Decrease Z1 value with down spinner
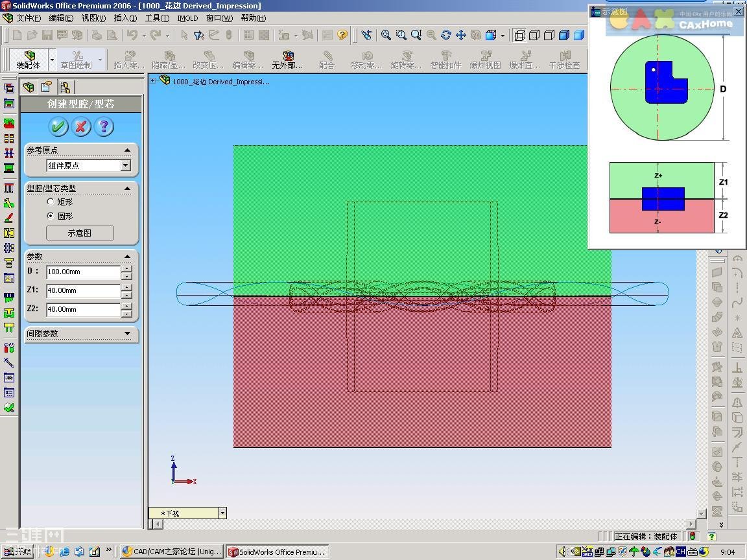This screenshot has height=560, width=747. [126, 294]
